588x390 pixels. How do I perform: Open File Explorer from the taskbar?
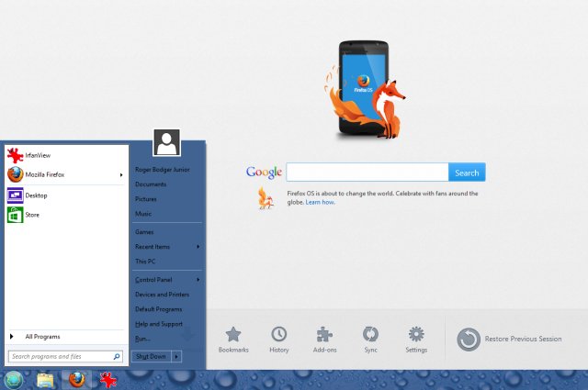[x=45, y=380]
